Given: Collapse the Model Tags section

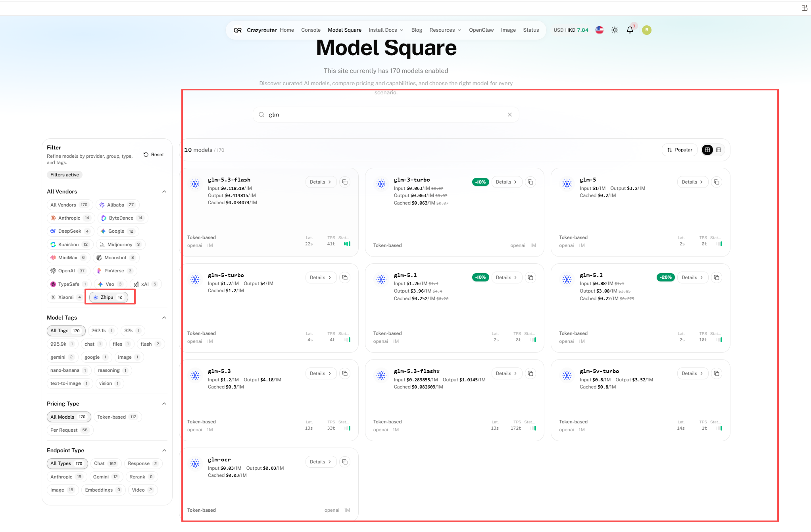Looking at the screenshot, I should [x=164, y=318].
